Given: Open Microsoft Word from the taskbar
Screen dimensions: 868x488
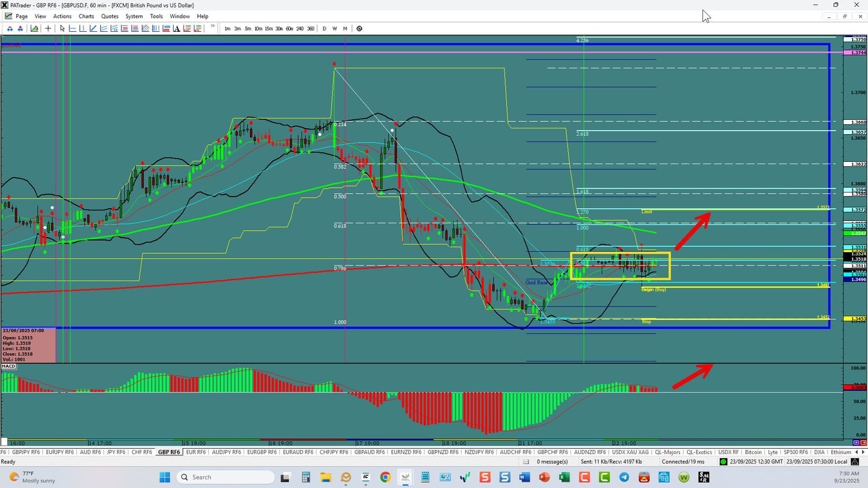Looking at the screenshot, I should pos(524,477).
